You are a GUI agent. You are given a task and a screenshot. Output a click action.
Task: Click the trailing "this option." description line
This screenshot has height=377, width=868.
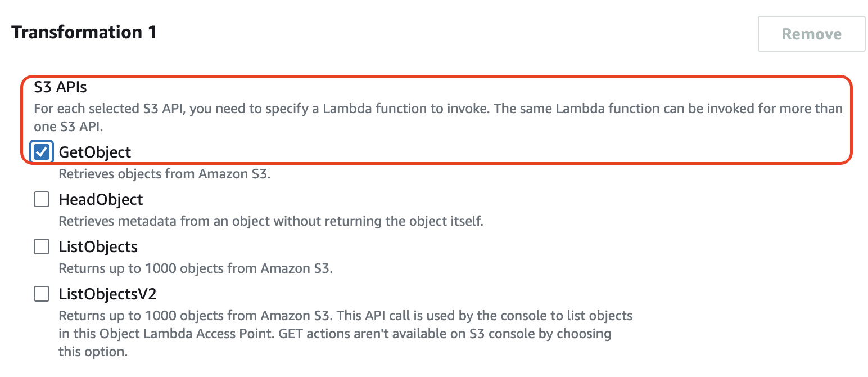pos(93,352)
